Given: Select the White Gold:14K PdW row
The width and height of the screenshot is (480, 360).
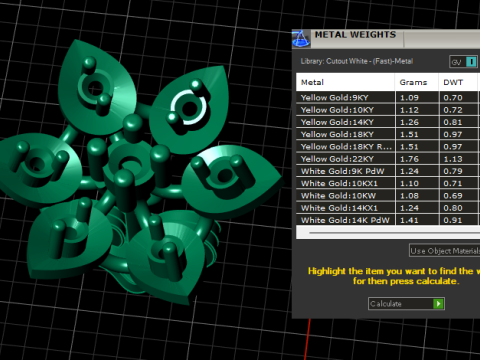Looking at the screenshot, I should [x=388, y=220].
